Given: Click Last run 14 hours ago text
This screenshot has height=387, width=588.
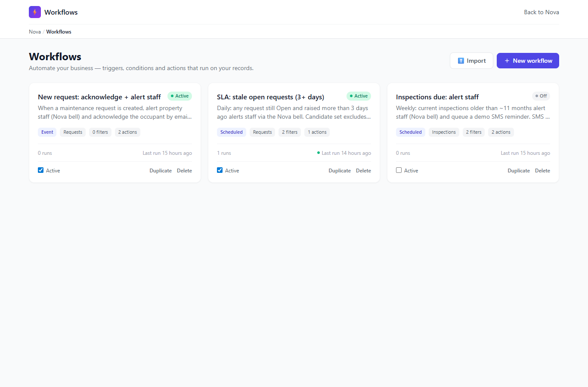Looking at the screenshot, I should [x=346, y=153].
